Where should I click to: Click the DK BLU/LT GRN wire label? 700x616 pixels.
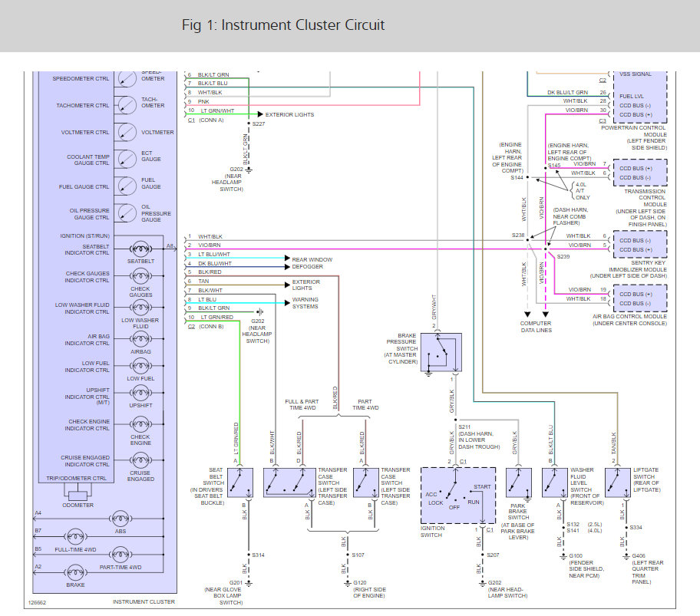coord(568,92)
